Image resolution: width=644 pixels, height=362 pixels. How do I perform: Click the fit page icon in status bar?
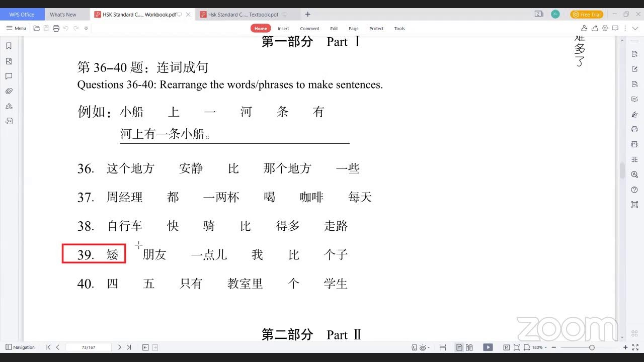click(x=517, y=347)
